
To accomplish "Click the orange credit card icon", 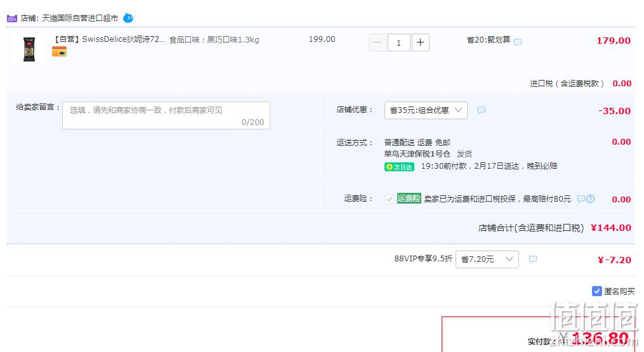I will [59, 52].
